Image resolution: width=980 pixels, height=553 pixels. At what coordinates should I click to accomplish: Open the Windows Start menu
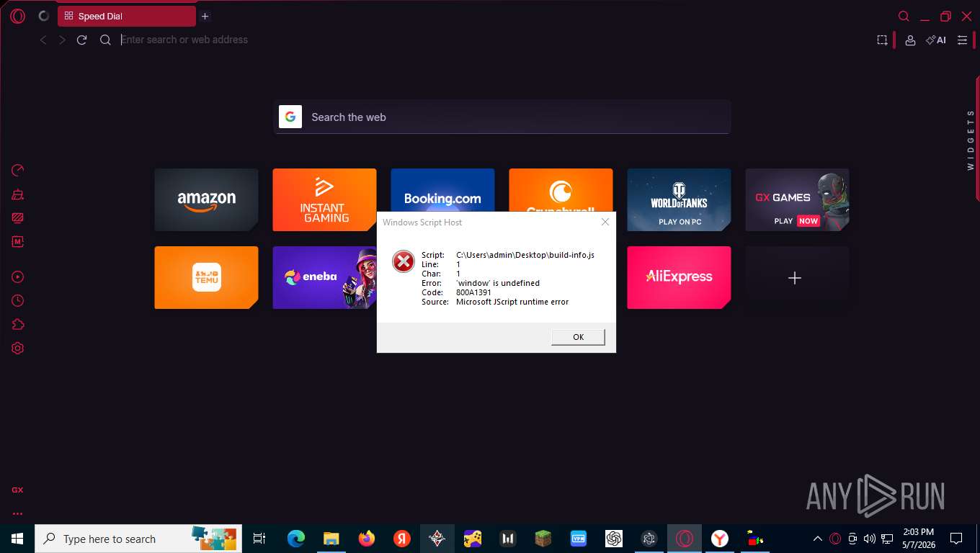(17, 539)
